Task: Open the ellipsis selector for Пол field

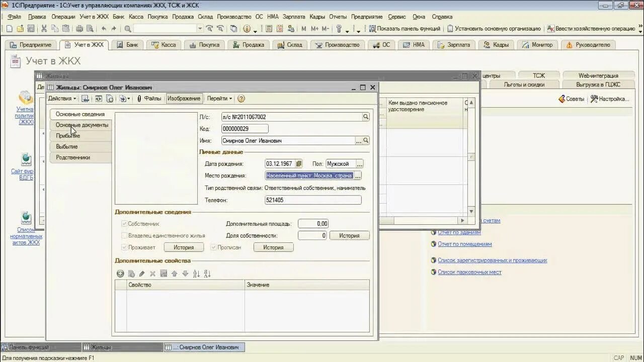Action: [x=359, y=163]
